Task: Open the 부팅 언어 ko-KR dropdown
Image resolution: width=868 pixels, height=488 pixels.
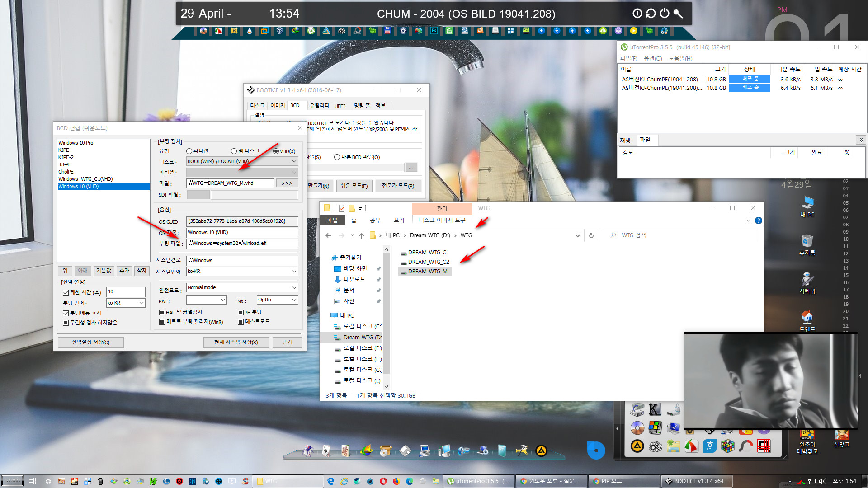Action: [x=126, y=303]
